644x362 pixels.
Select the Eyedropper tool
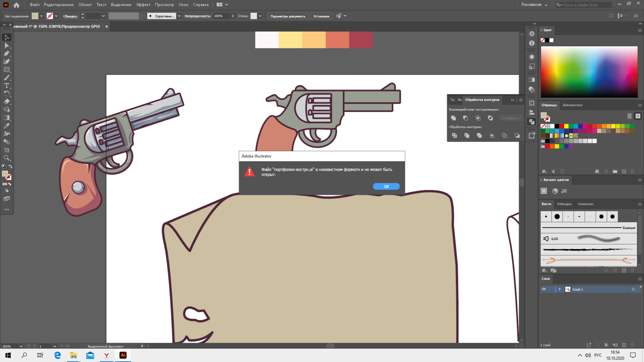coord(6,126)
